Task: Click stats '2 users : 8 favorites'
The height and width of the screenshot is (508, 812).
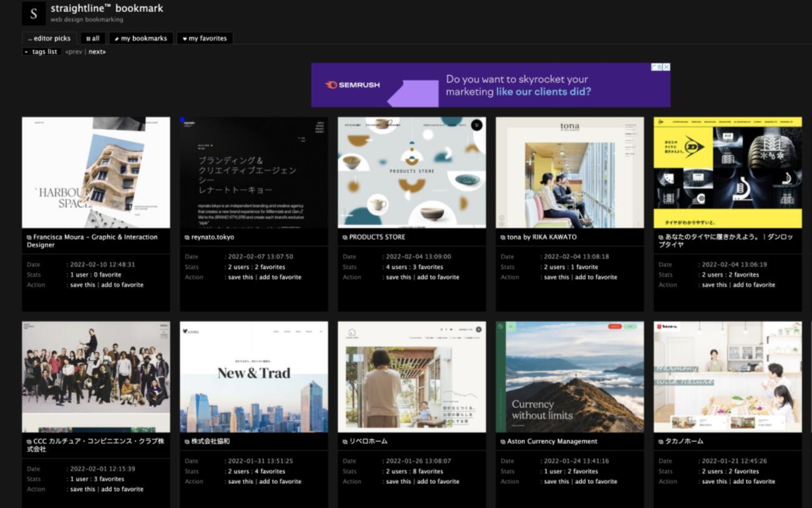Action: coord(414,471)
